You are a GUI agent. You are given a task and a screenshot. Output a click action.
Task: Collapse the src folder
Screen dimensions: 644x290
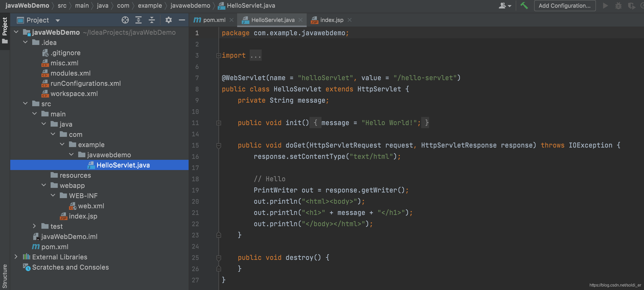(x=25, y=104)
